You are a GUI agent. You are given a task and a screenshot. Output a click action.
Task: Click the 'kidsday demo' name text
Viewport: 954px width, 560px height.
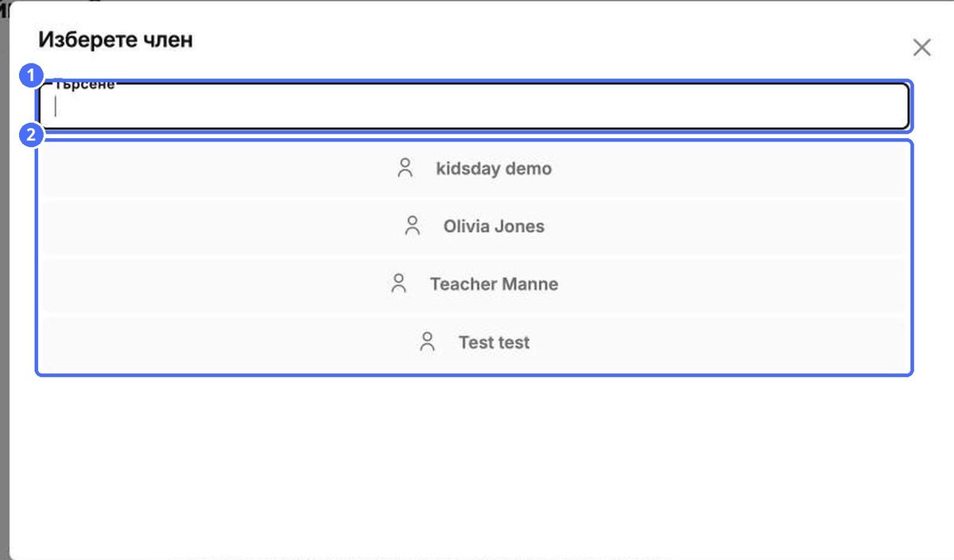pyautogui.click(x=494, y=168)
